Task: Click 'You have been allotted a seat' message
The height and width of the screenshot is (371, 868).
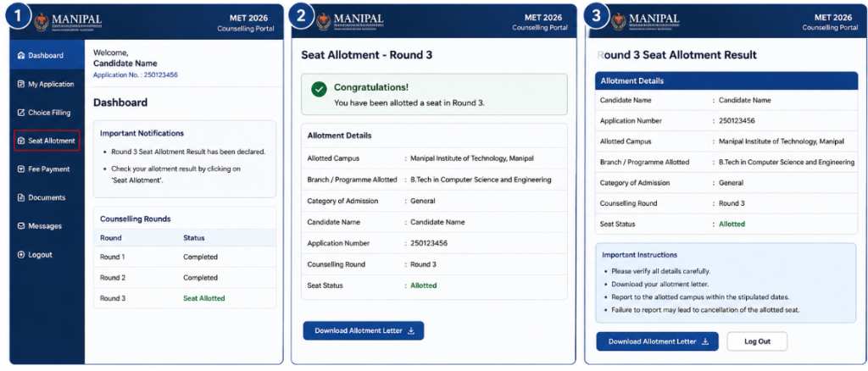Action: point(409,102)
